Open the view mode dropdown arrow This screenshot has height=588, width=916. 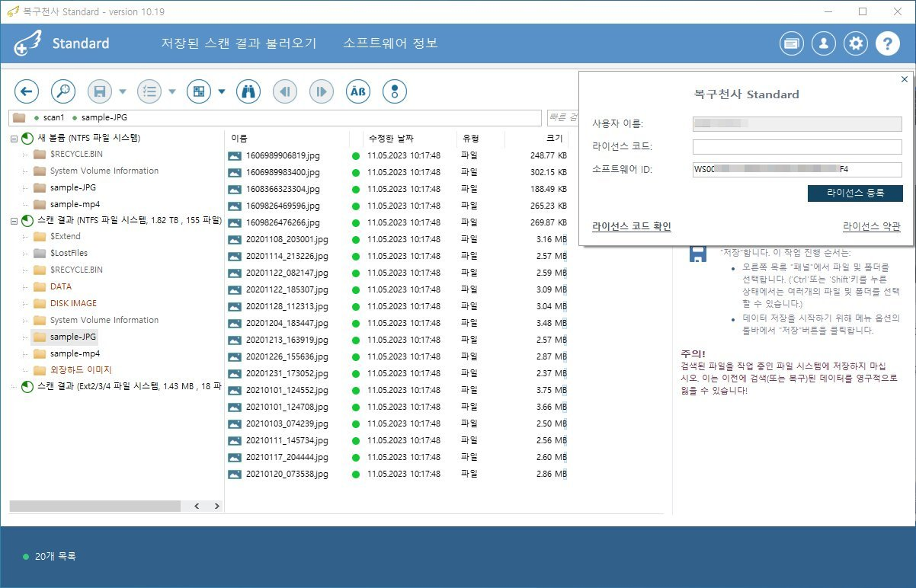tap(222, 91)
